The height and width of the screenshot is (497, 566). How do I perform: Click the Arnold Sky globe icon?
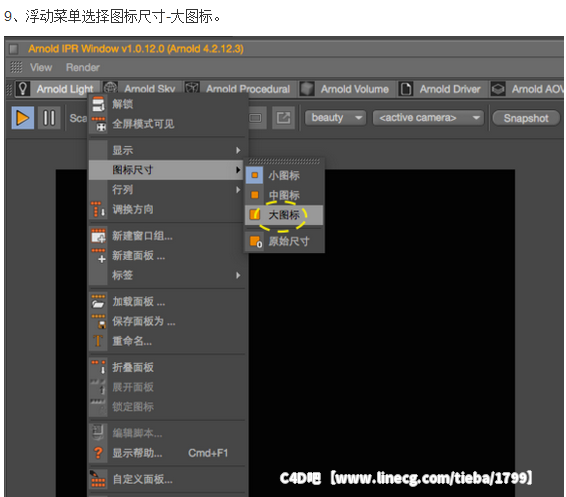pyautogui.click(x=110, y=87)
